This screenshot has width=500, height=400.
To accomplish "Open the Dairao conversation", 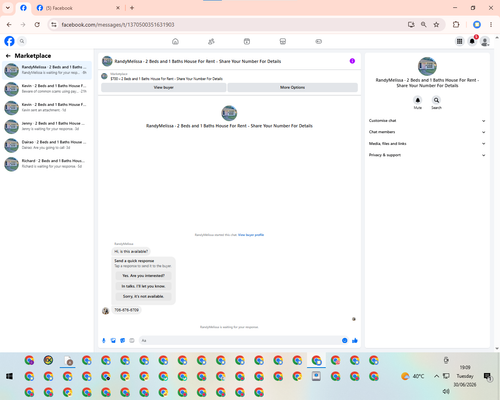I will 47,145.
